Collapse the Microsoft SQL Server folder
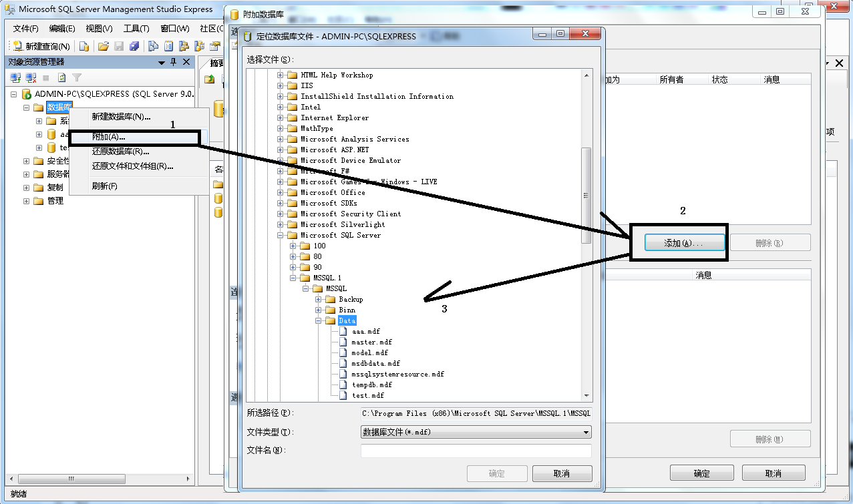The image size is (853, 504). [x=281, y=235]
